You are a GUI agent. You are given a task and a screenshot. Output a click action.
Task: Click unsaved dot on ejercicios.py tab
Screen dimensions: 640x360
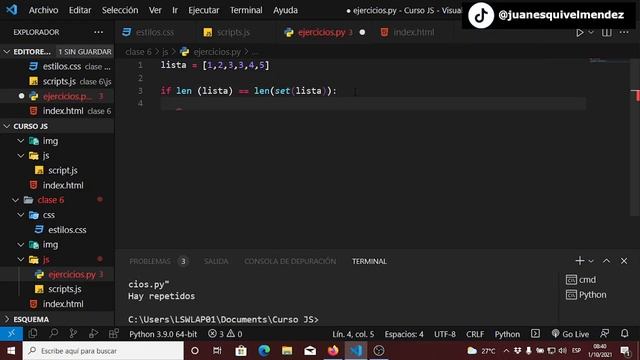[x=362, y=32]
